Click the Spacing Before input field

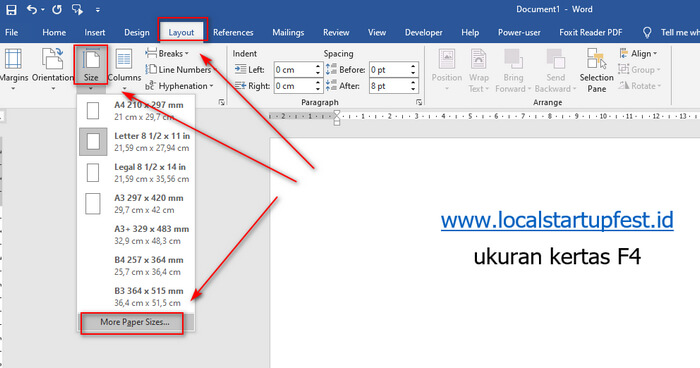(389, 70)
